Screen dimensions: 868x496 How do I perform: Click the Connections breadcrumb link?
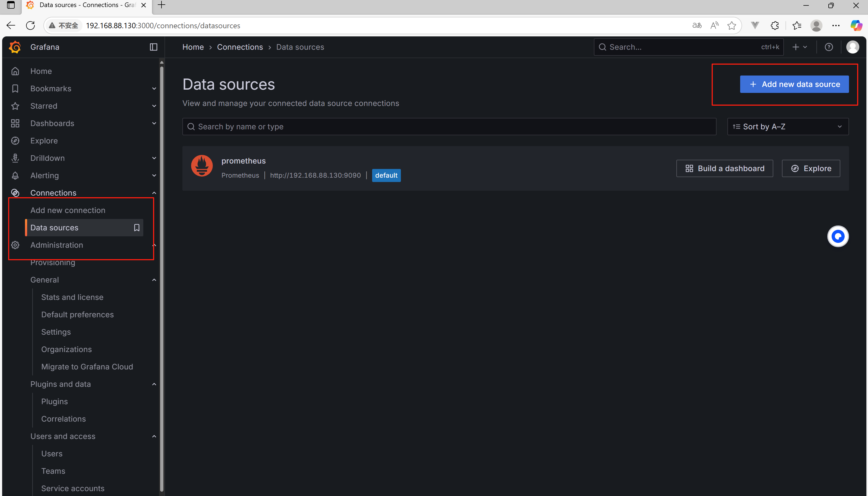(240, 47)
